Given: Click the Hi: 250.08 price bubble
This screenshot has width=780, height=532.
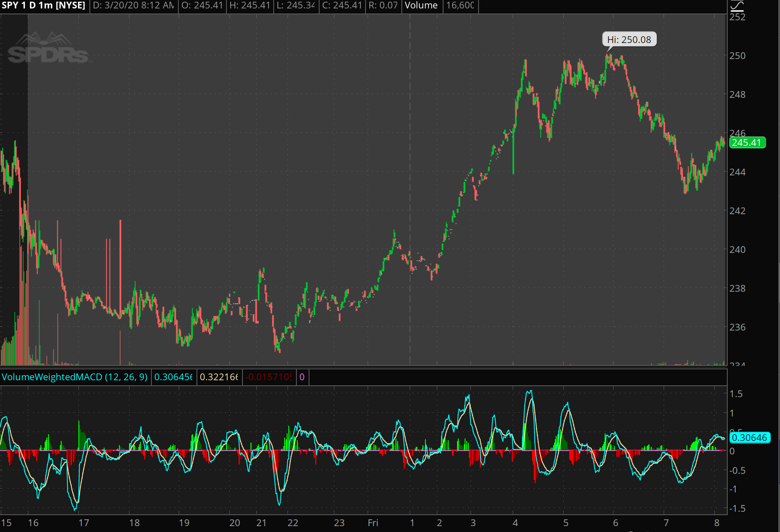Looking at the screenshot, I should point(629,40).
